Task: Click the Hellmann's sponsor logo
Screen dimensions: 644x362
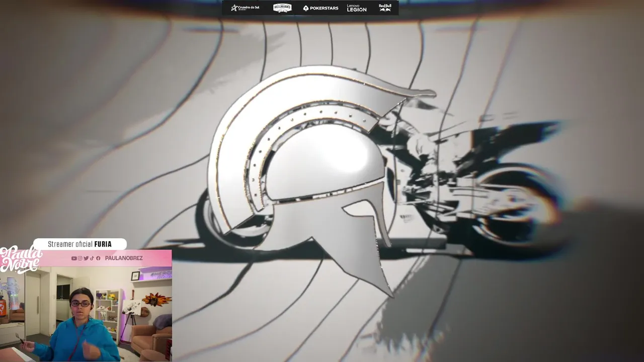Action: (x=282, y=8)
